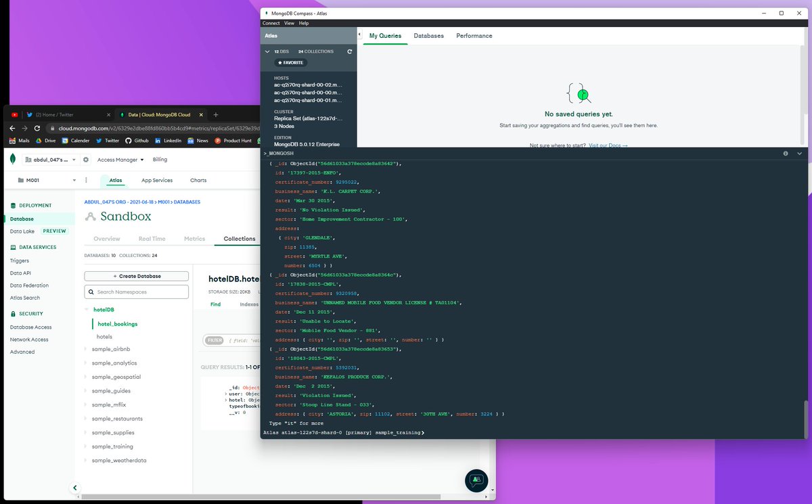Open the News bookmark
The height and width of the screenshot is (504, 812).
(x=198, y=141)
